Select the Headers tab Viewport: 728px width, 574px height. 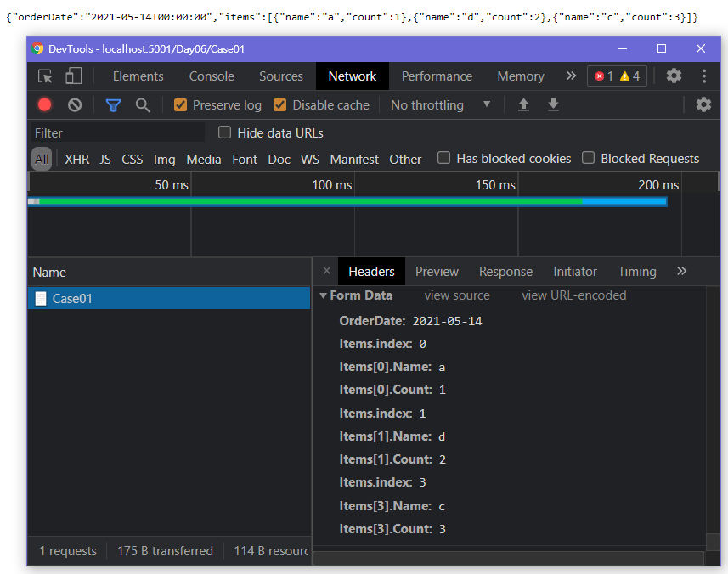coord(371,272)
